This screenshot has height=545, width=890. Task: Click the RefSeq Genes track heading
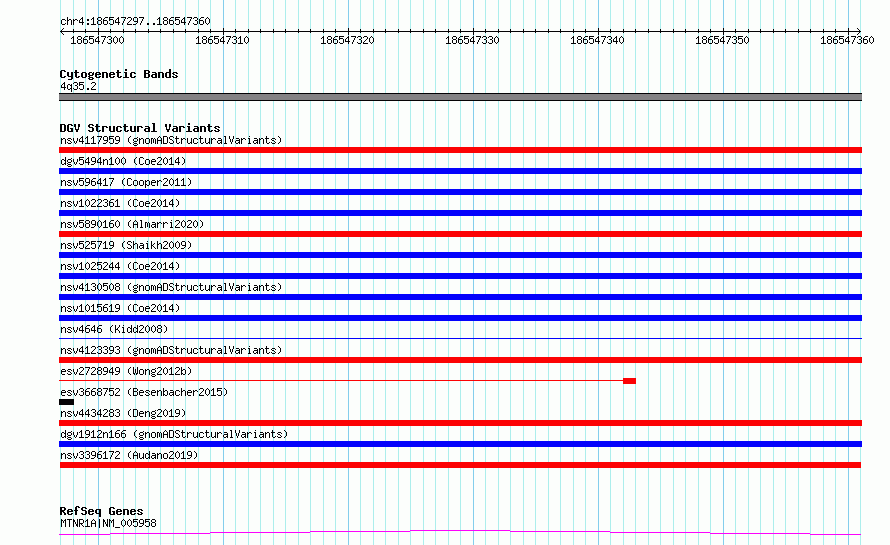101,511
